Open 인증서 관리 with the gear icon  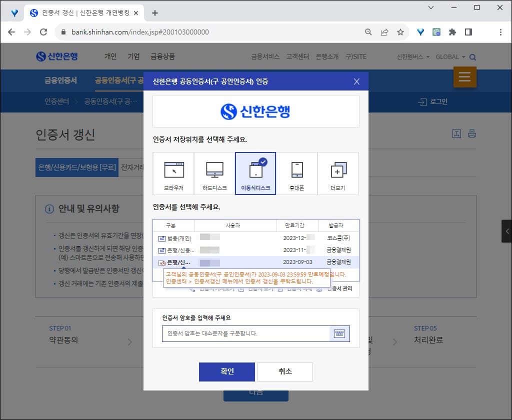(x=332, y=288)
